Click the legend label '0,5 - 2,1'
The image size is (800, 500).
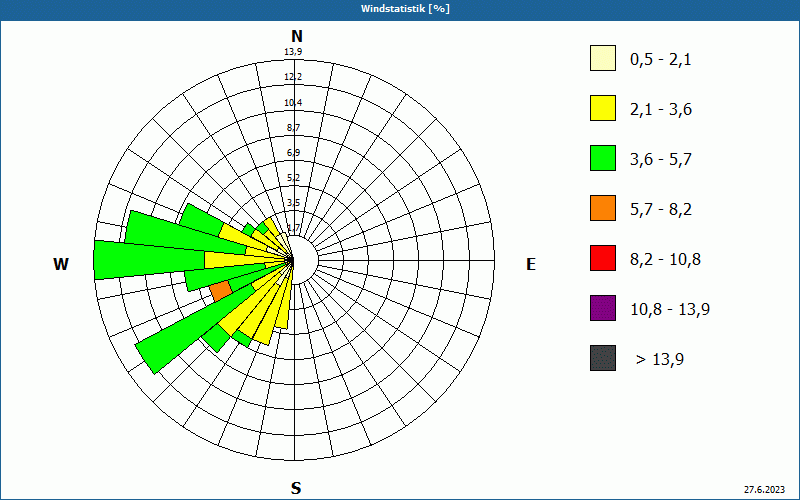click(661, 60)
